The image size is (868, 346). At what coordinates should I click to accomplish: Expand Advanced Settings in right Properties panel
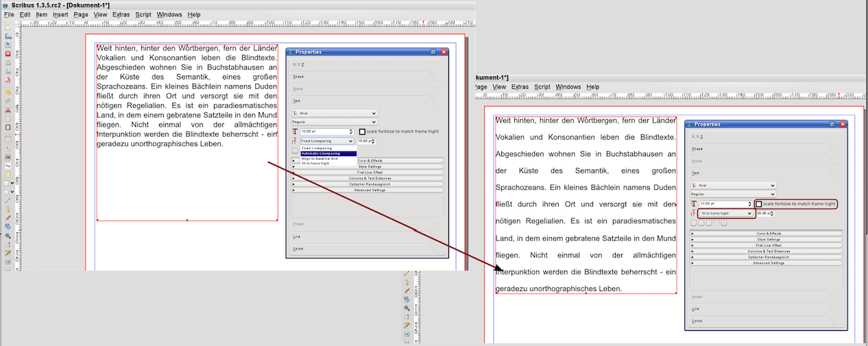point(765,263)
